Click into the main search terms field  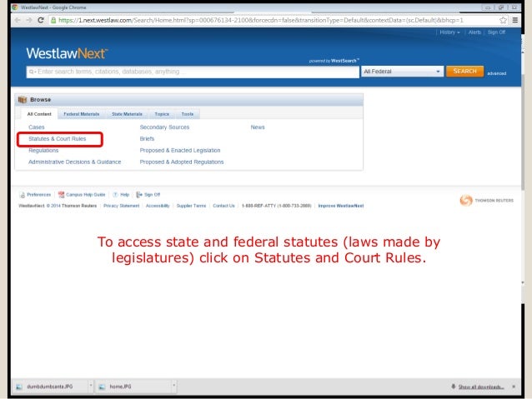coord(193,72)
